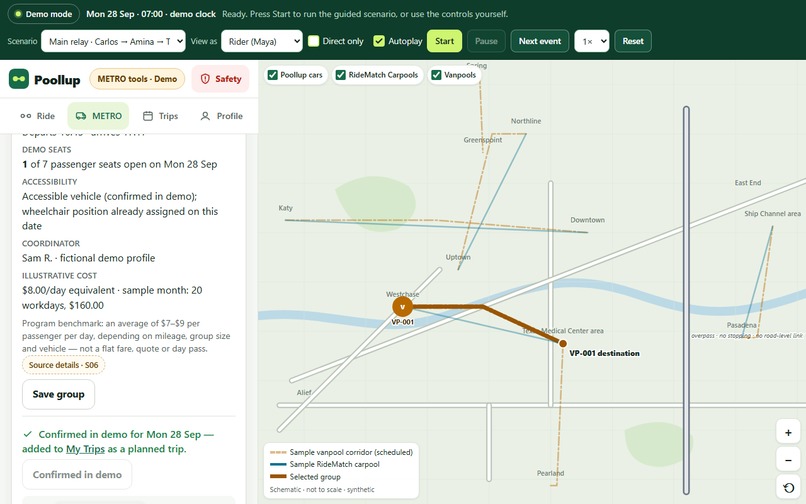Click the Source details S06 chip
The height and width of the screenshot is (504, 806).
click(x=63, y=365)
